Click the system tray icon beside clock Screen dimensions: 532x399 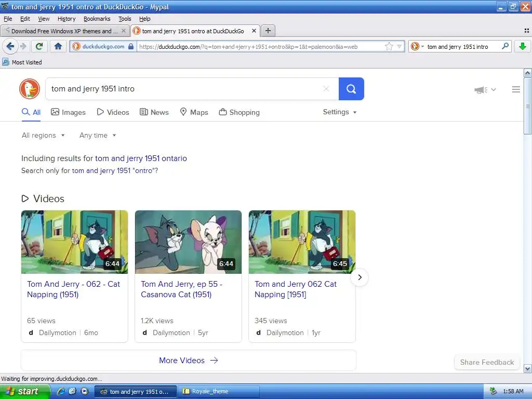tap(494, 391)
